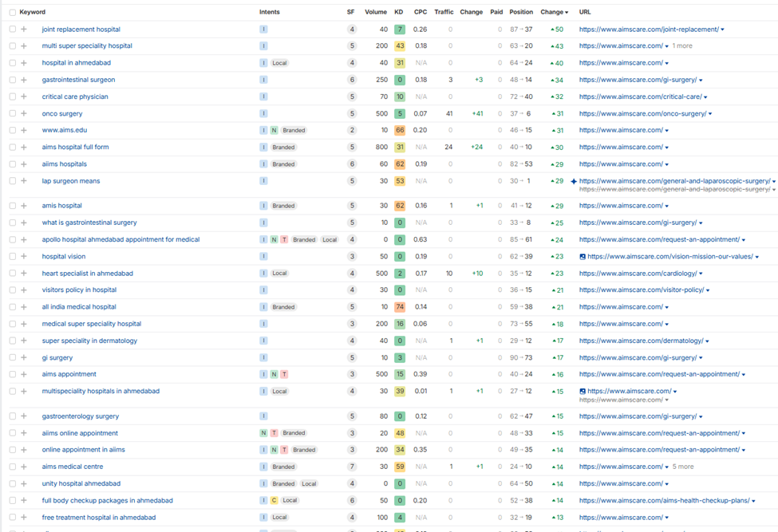Tick checkbox for 'aiims hospitals'
The image size is (778, 532).
tap(13, 164)
